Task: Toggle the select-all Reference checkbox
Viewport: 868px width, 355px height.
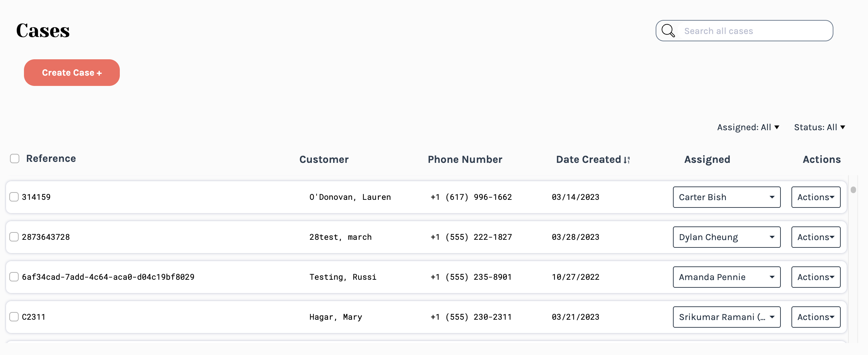Action: tap(15, 159)
